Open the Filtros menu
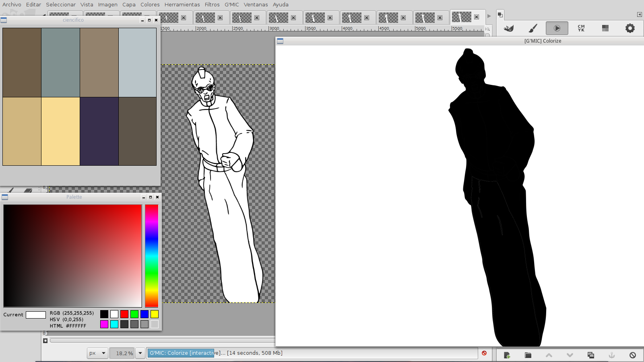The width and height of the screenshot is (644, 362). pyautogui.click(x=212, y=4)
